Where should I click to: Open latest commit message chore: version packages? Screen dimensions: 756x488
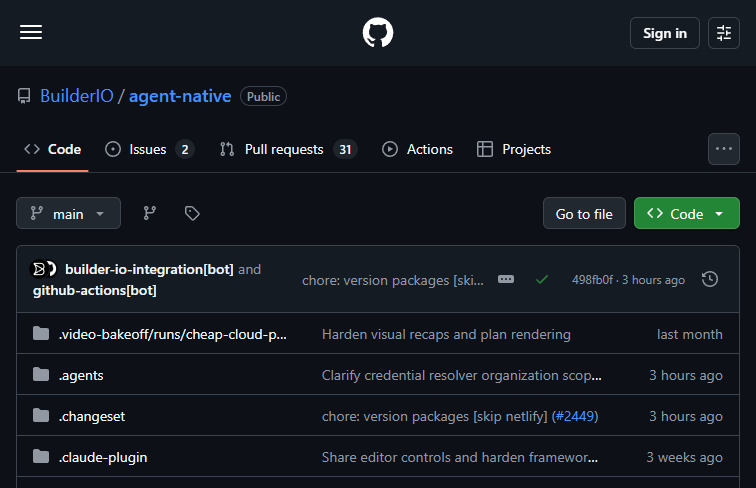pos(392,280)
